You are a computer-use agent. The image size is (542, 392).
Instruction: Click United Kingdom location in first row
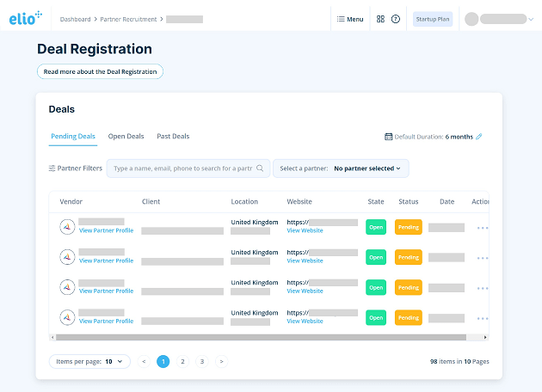click(x=255, y=222)
